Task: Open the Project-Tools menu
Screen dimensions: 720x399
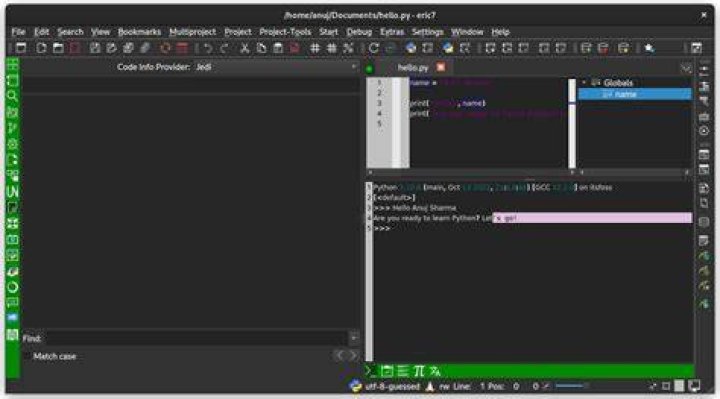Action: [285, 32]
